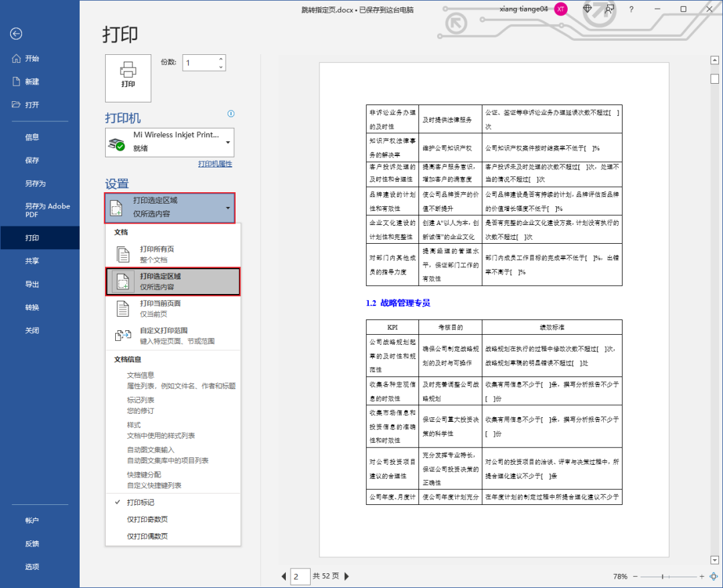Open 另存为 (Save As) in the sidebar
Screen dimensions: 723x588
(35, 183)
